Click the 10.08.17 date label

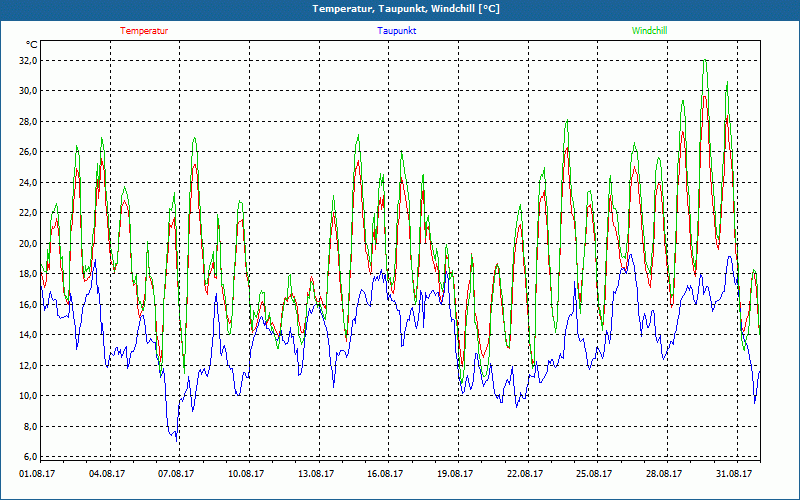(x=246, y=474)
